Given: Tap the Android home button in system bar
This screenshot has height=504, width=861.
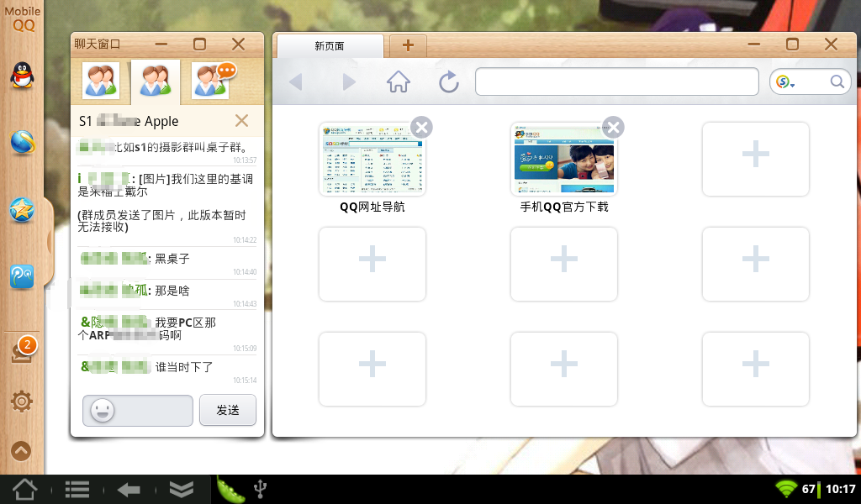Looking at the screenshot, I should (x=25, y=489).
